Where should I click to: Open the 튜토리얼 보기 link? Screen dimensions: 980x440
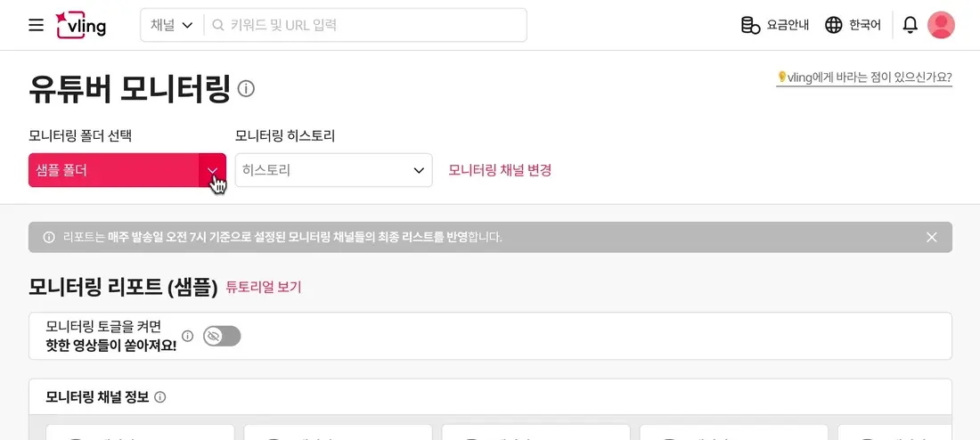click(263, 288)
